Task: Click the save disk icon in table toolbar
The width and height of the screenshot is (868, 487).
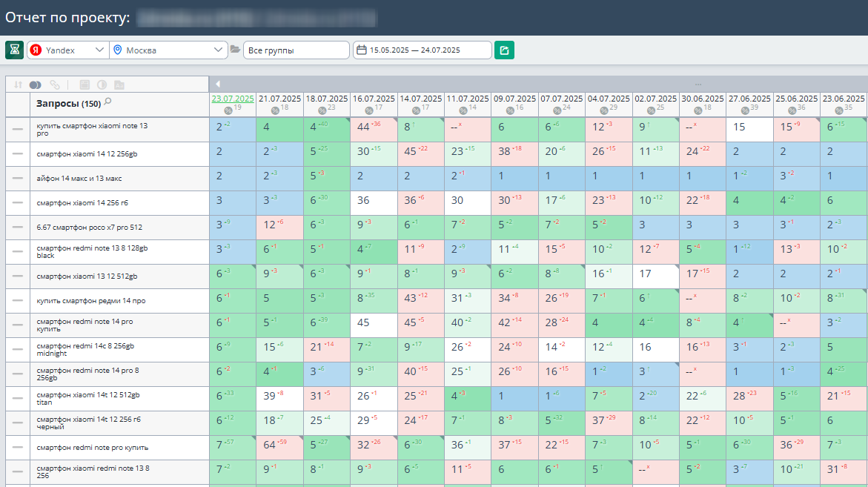Action: [85, 85]
